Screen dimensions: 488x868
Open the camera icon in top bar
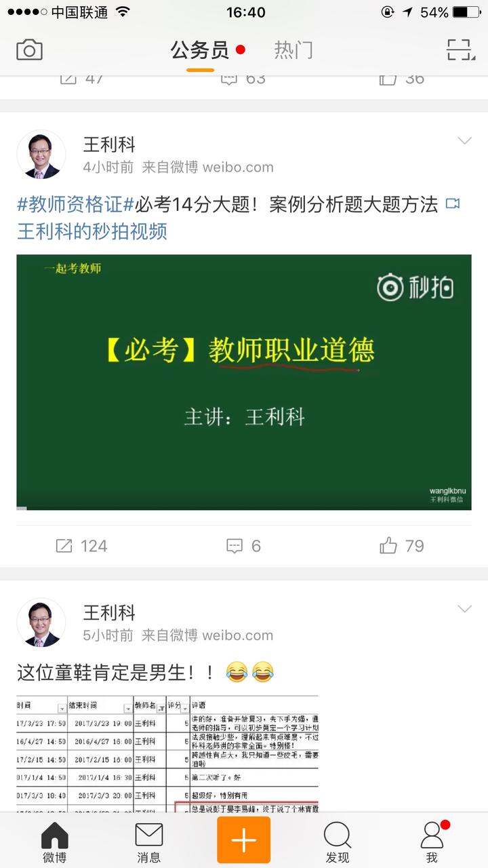point(29,50)
